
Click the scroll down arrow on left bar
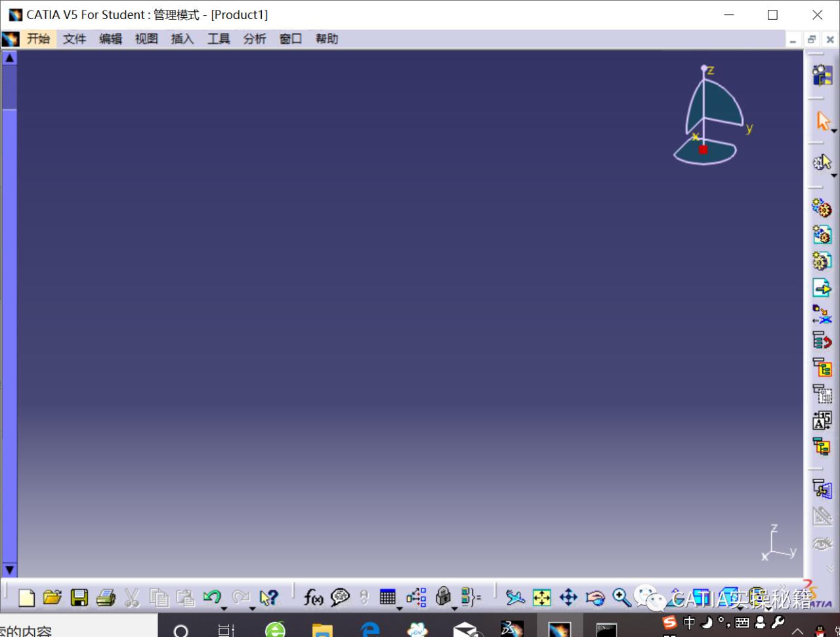point(9,569)
